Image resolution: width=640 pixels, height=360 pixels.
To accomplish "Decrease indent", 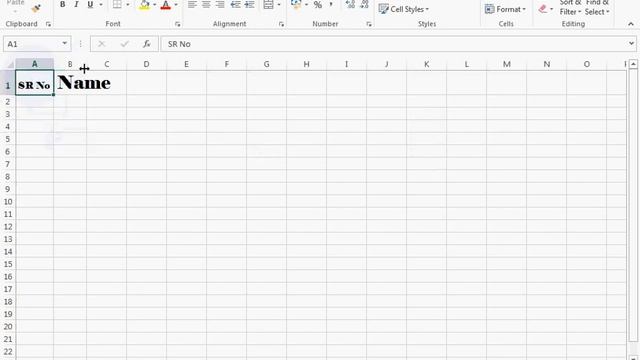I will tap(236, 4).
